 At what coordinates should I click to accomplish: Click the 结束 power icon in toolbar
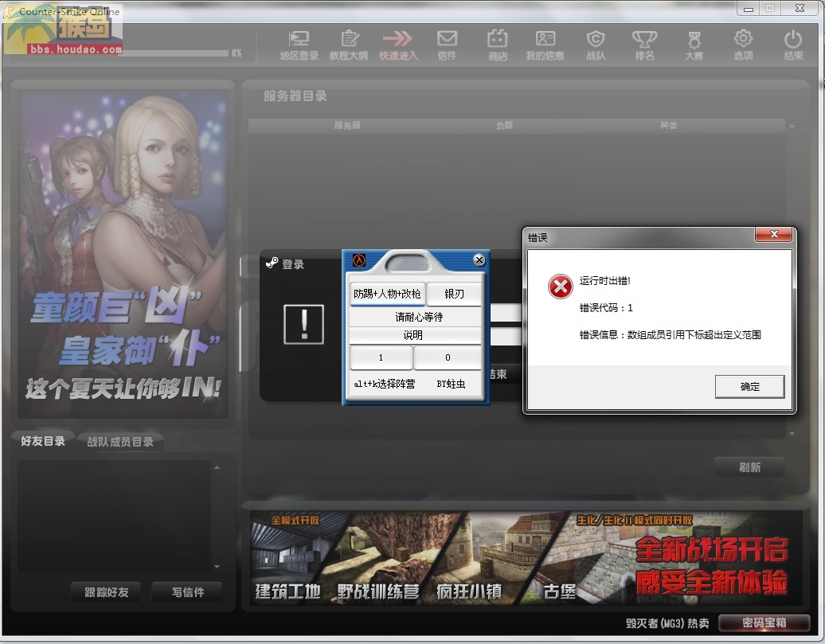coord(793,45)
